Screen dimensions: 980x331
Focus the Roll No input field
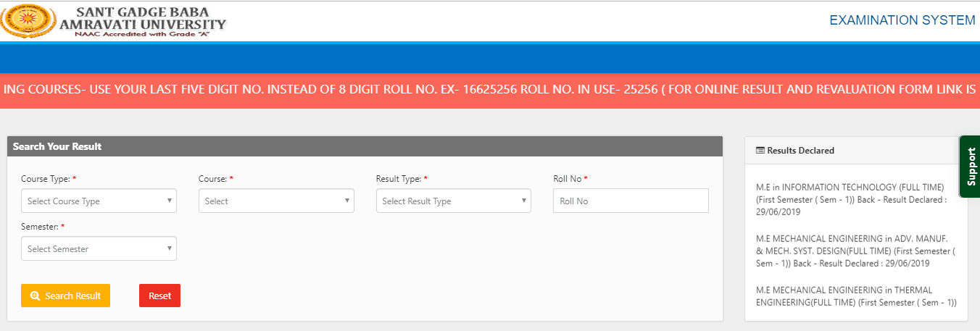[x=630, y=201]
